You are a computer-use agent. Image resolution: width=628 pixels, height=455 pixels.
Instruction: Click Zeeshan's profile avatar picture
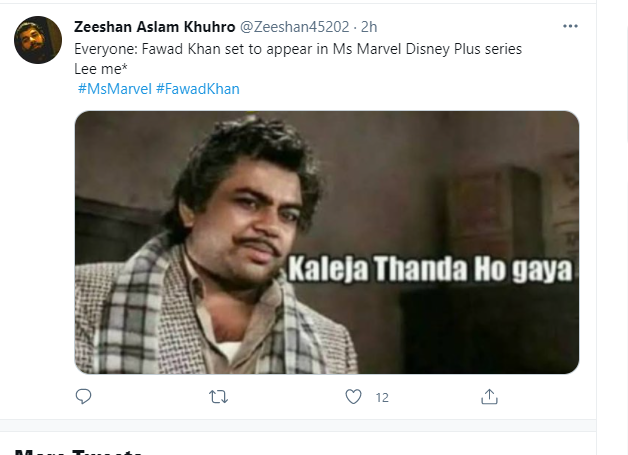point(34,38)
